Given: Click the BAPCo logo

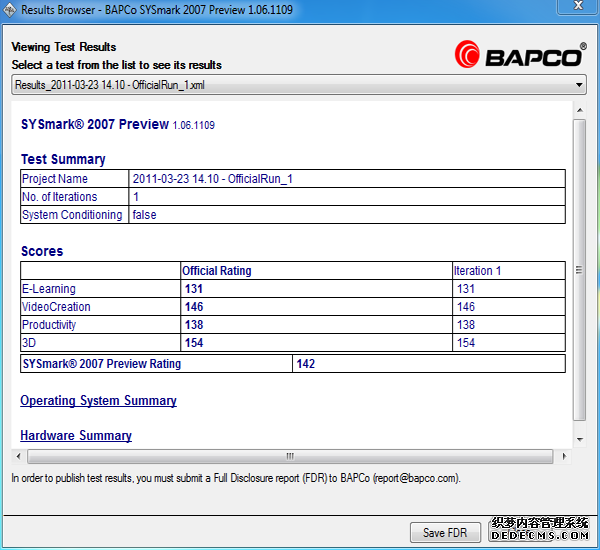Looking at the screenshot, I should tap(521, 55).
